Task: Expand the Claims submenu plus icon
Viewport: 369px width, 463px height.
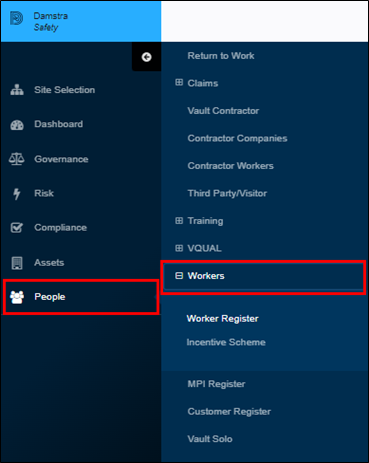Action: coord(179,82)
